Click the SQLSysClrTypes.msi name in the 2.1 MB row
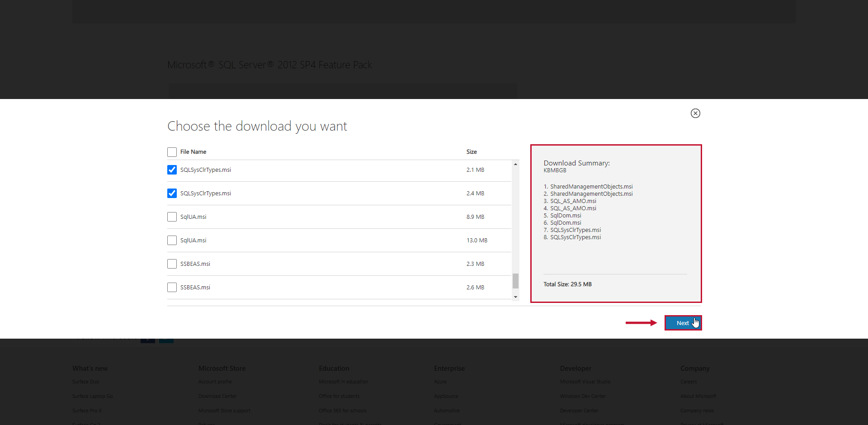868x425 pixels. pyautogui.click(x=206, y=170)
